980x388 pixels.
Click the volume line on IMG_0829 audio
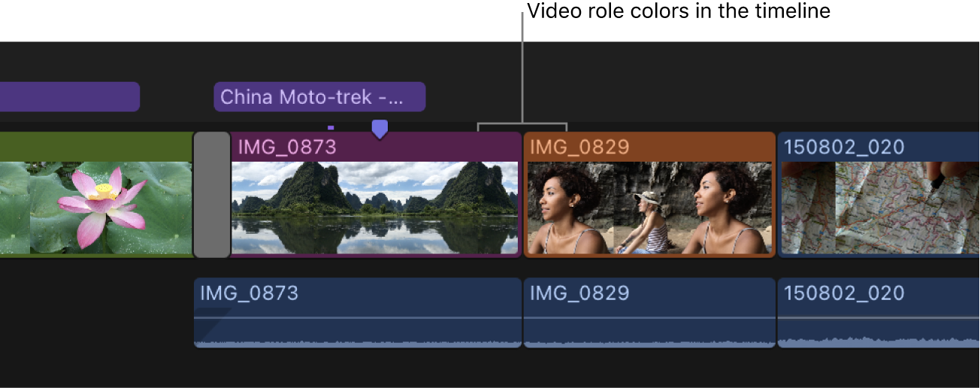tap(649, 318)
